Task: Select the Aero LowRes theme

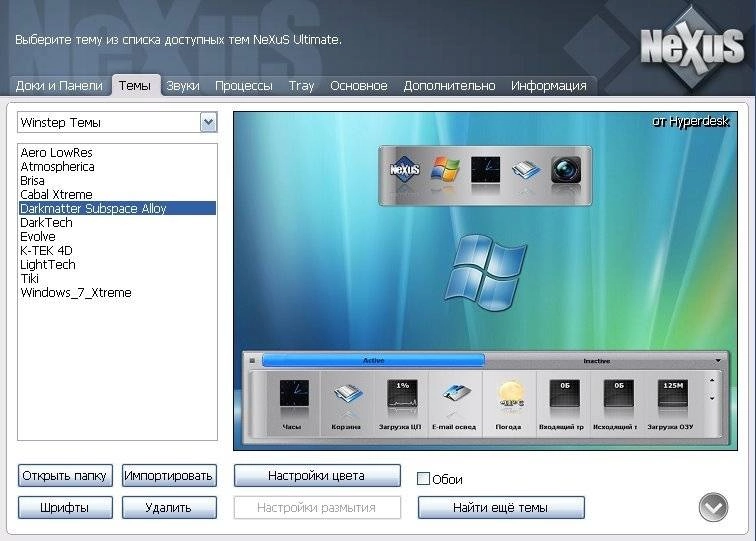Action: click(117, 152)
